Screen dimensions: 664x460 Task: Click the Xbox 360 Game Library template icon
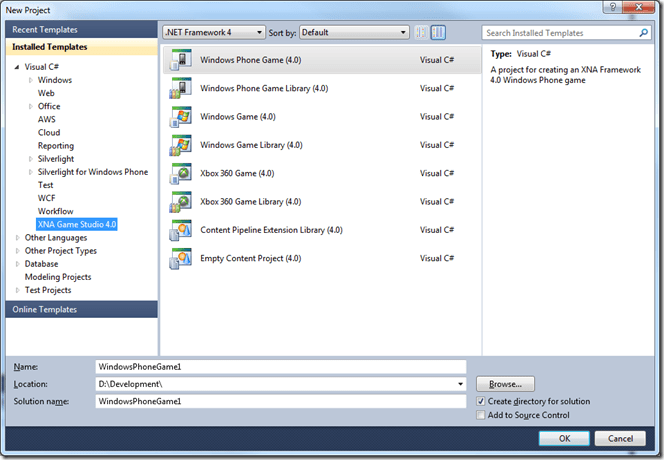point(181,202)
